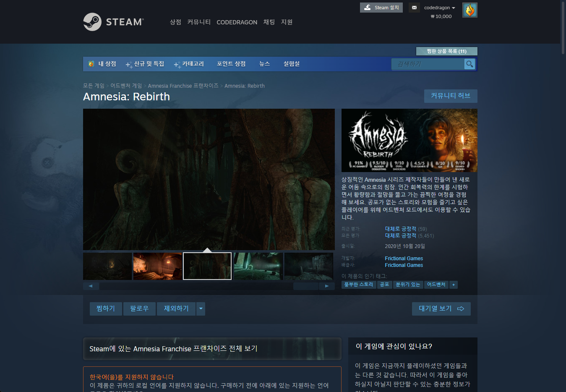The width and height of the screenshot is (566, 392).
Task: Click the ₩10,000 wallet balance
Action: pos(441,16)
